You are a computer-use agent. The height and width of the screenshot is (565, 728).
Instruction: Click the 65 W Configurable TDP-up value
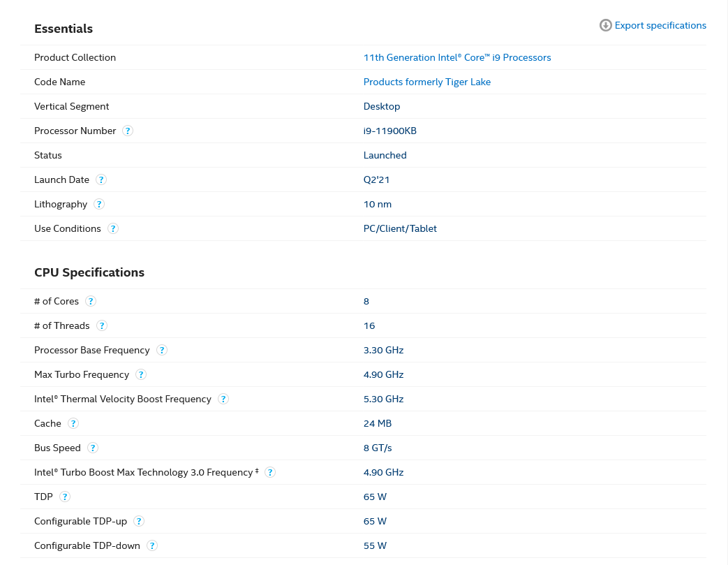[375, 521]
